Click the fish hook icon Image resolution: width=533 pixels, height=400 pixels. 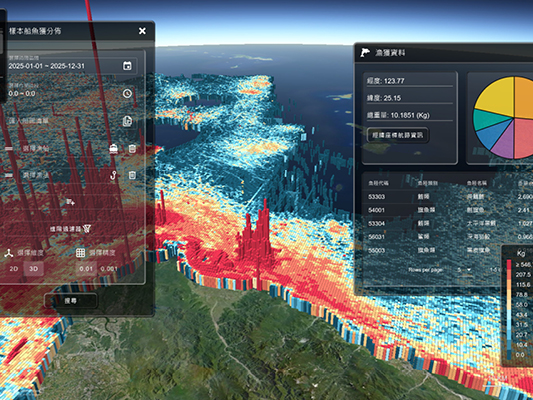click(x=113, y=175)
